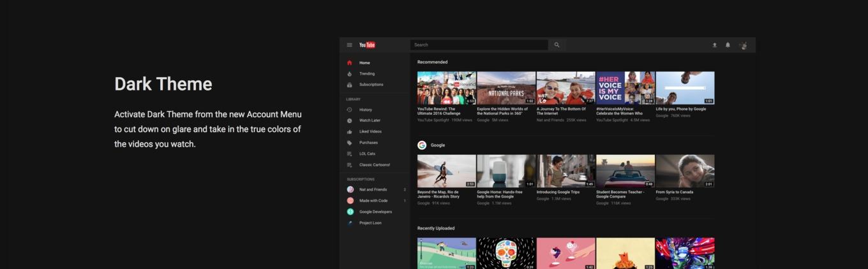The height and width of the screenshot is (269, 868).
Task: Play A Journey To The Bottom thumbnail
Action: (565, 88)
